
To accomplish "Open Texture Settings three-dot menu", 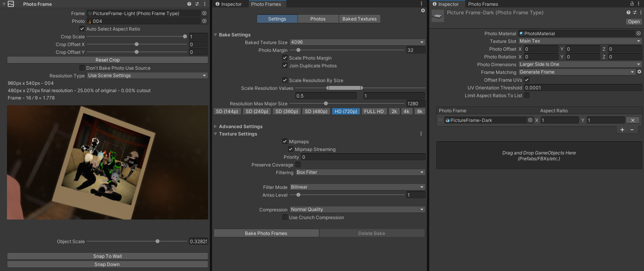I will point(421,134).
